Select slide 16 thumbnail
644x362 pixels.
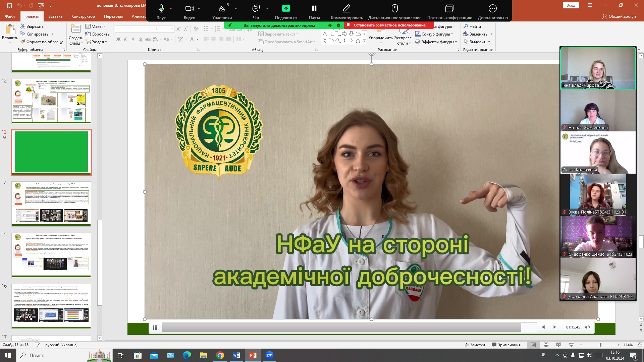pyautogui.click(x=51, y=306)
